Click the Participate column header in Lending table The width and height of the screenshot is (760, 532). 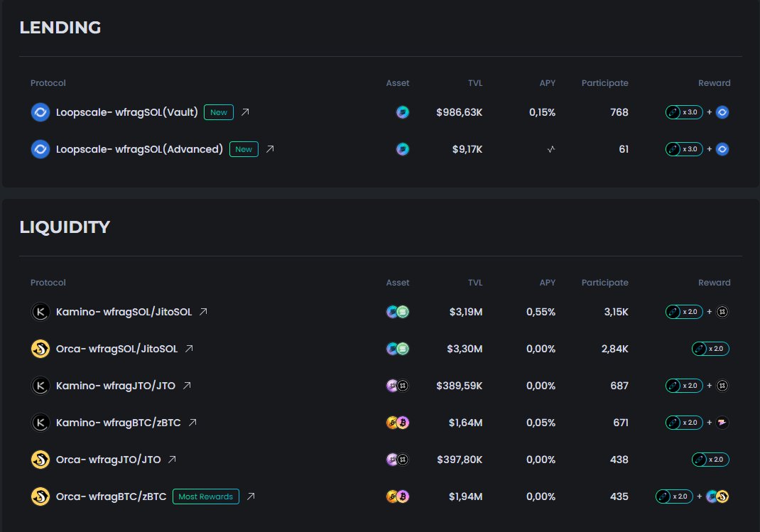tap(604, 83)
